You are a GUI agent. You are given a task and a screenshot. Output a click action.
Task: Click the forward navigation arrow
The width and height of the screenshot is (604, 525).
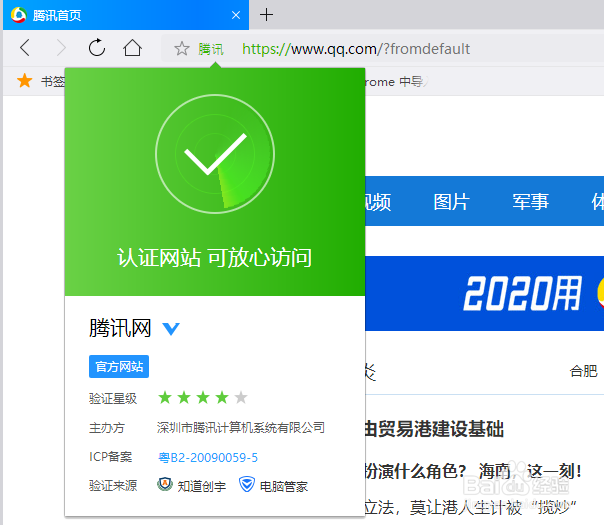click(61, 48)
